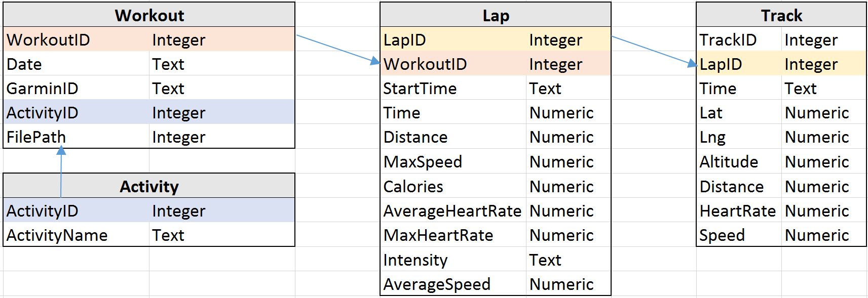This screenshot has height=298, width=868.
Task: Select the GarminID field cell
Action: (x=77, y=89)
